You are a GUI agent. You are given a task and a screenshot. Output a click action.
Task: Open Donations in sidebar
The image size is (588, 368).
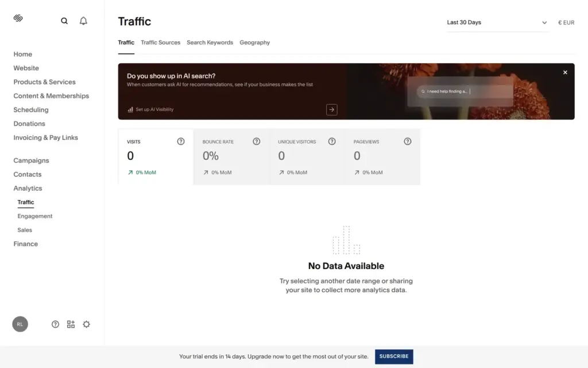click(x=29, y=124)
